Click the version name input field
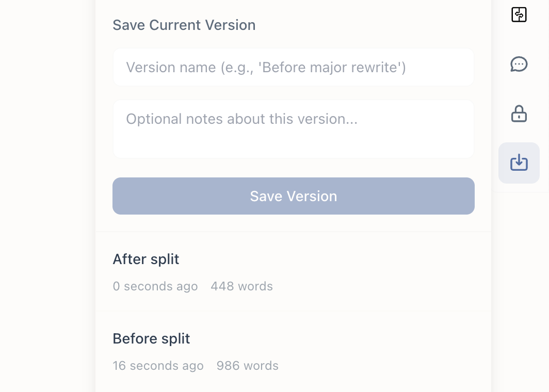The width and height of the screenshot is (549, 392). pos(293,67)
